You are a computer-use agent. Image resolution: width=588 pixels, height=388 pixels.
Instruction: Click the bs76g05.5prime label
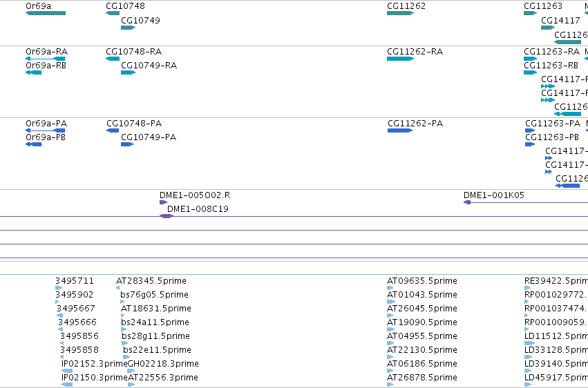[154, 295]
